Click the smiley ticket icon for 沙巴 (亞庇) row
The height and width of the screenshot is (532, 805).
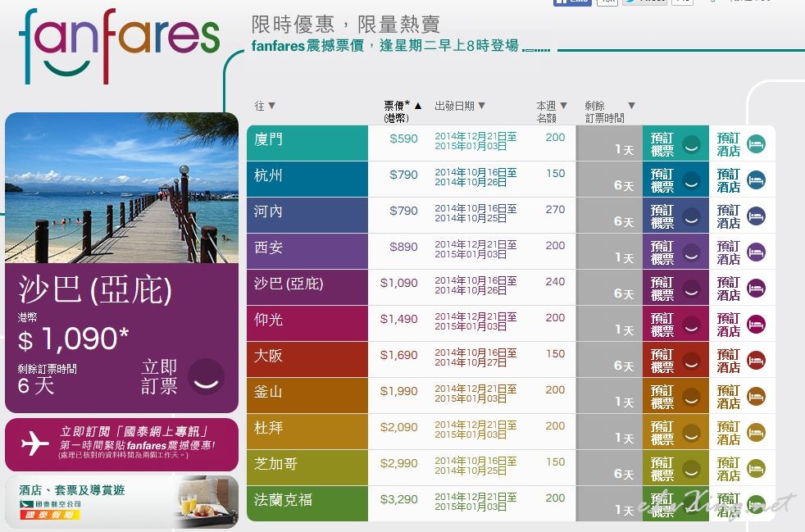(691, 289)
